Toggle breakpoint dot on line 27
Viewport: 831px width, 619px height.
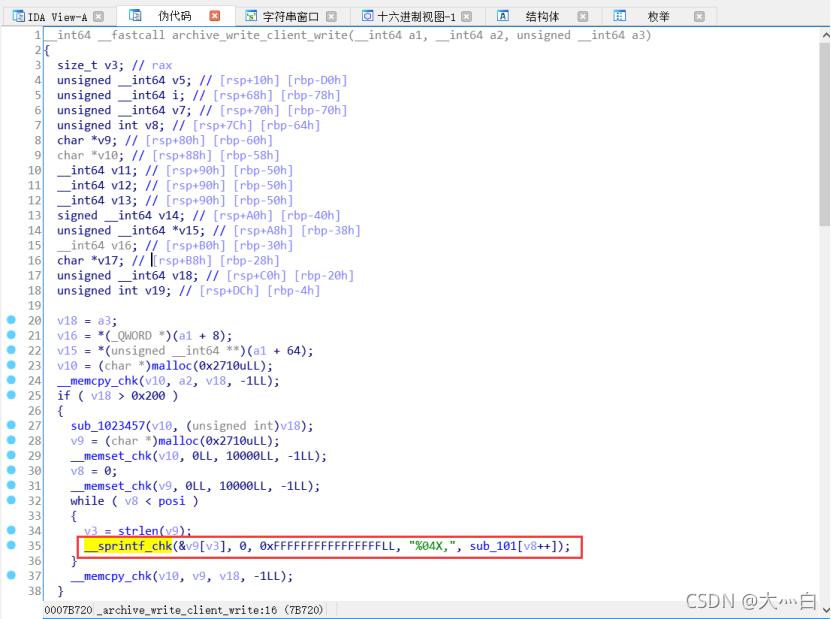pos(11,425)
